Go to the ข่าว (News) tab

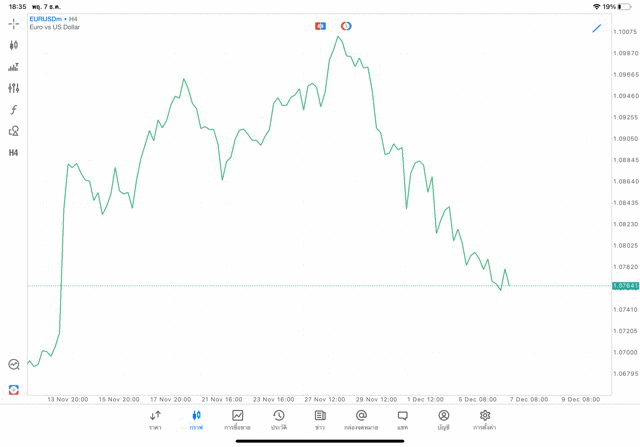coord(320,420)
